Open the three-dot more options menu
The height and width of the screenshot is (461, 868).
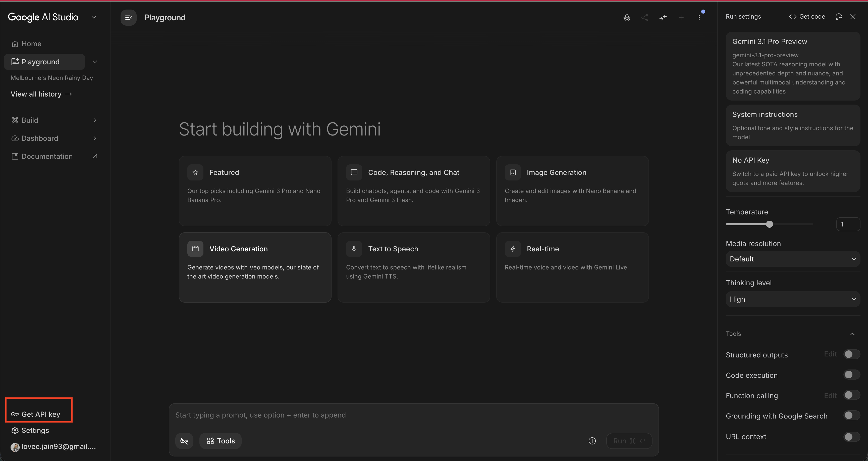(x=699, y=18)
